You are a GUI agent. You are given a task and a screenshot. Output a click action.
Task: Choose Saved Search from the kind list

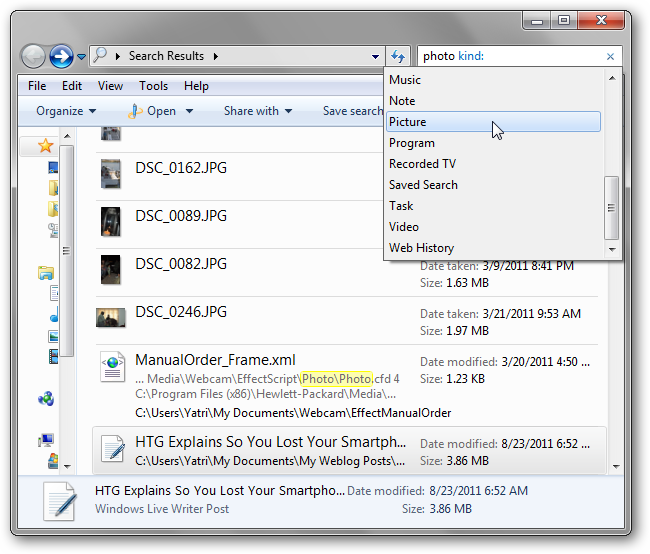tap(493, 185)
